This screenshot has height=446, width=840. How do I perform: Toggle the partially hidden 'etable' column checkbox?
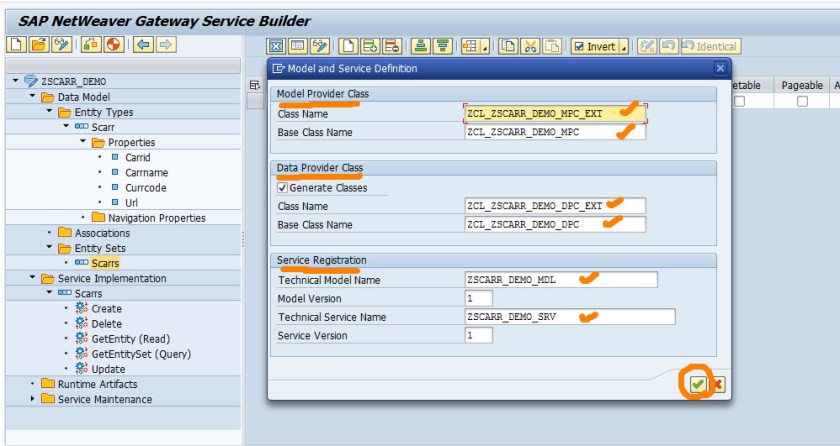[x=739, y=101]
